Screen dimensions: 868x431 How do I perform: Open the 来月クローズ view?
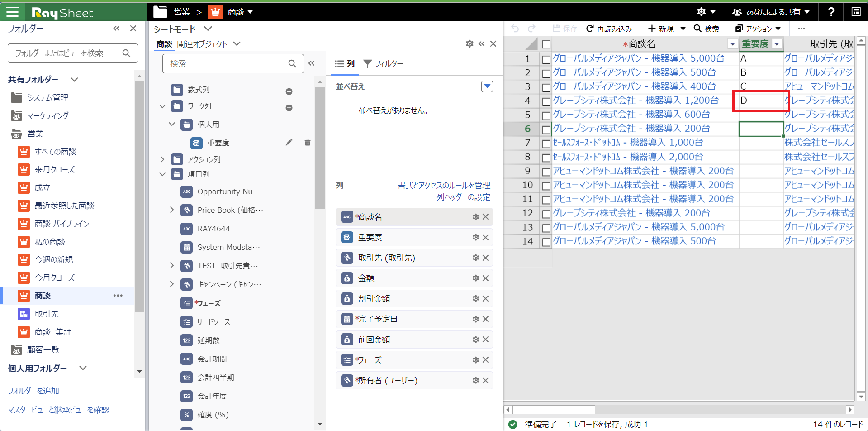[55, 169]
